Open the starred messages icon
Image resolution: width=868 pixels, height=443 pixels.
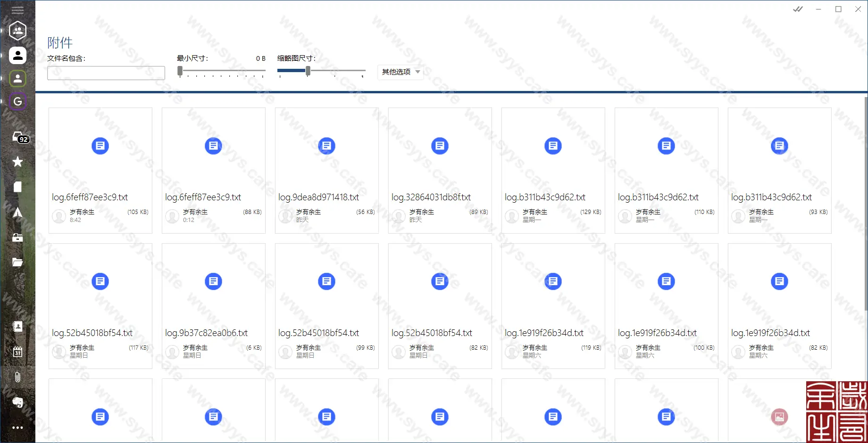point(17,162)
